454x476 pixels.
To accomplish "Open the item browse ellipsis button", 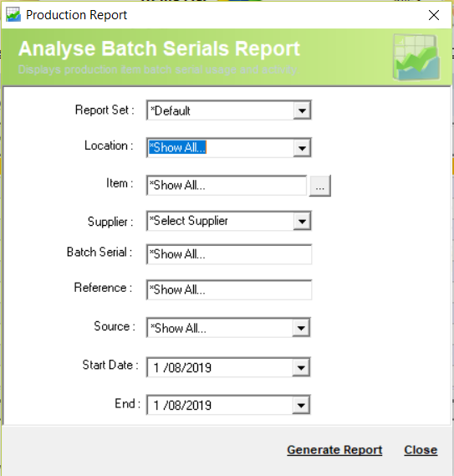I will (x=320, y=186).
